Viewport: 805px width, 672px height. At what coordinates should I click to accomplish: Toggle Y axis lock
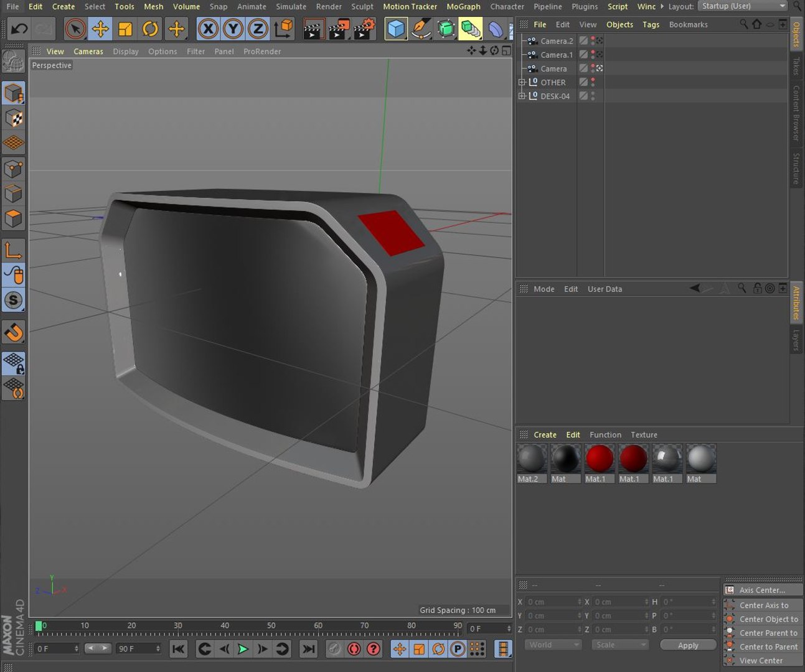tap(233, 29)
